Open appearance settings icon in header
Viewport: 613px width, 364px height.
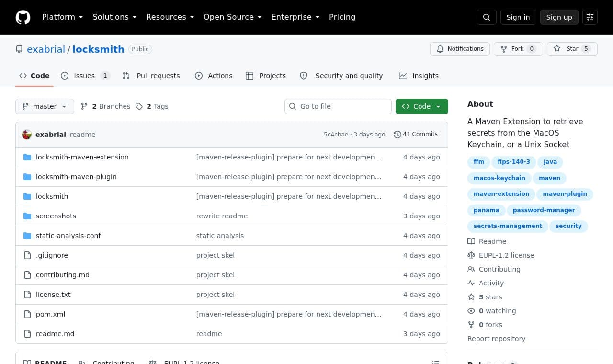pyautogui.click(x=590, y=17)
